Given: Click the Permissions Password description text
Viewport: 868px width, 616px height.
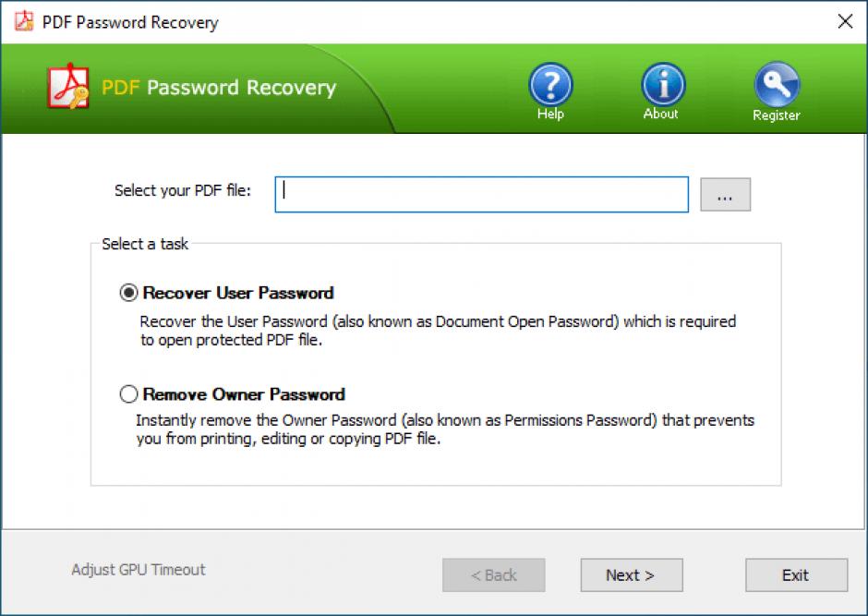Looking at the screenshot, I should click(x=444, y=429).
